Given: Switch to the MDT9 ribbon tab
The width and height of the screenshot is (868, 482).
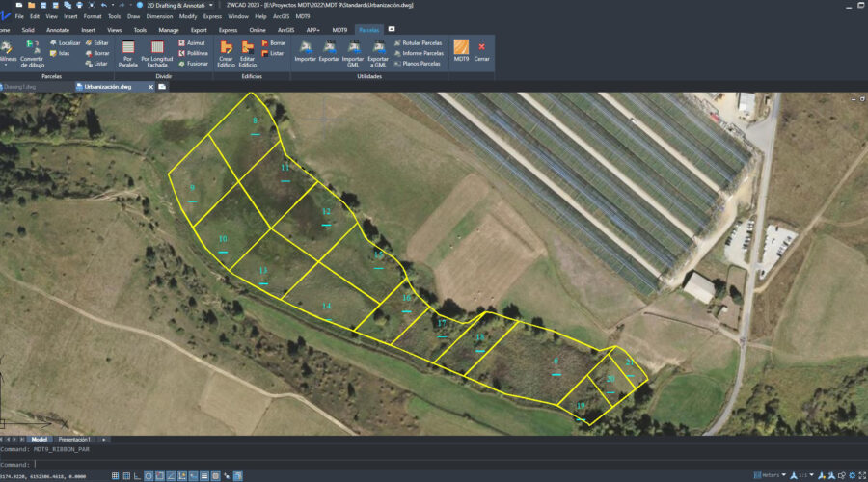Looking at the screenshot, I should [x=339, y=30].
